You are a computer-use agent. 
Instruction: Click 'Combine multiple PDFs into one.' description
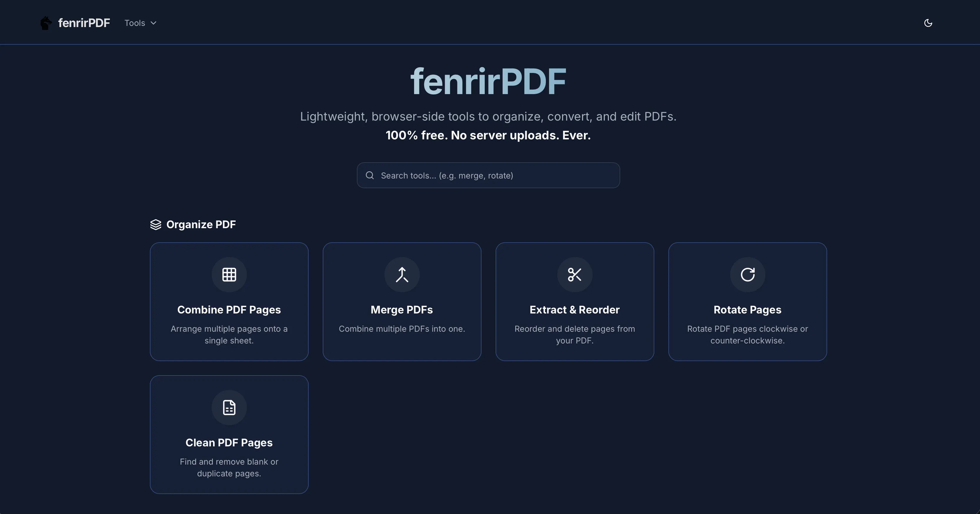[402, 329]
